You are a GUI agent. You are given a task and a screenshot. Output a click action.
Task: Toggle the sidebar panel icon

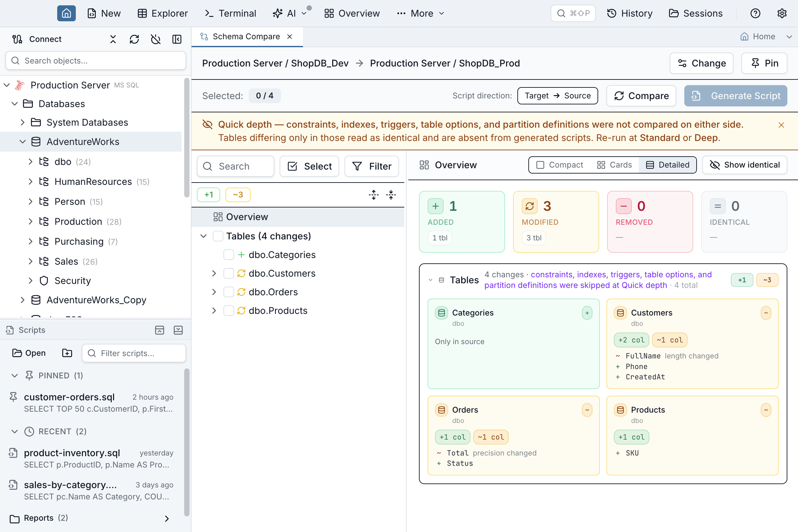click(x=177, y=39)
